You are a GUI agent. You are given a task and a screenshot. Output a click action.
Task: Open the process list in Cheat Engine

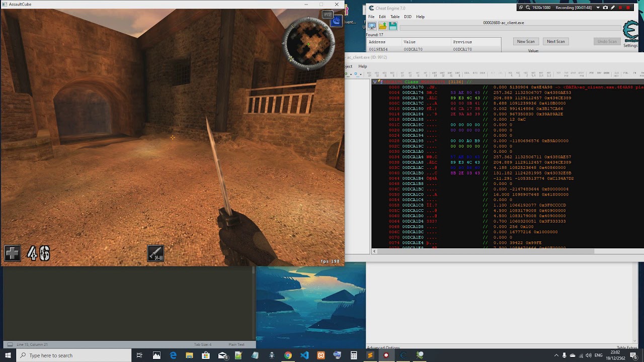(x=372, y=26)
